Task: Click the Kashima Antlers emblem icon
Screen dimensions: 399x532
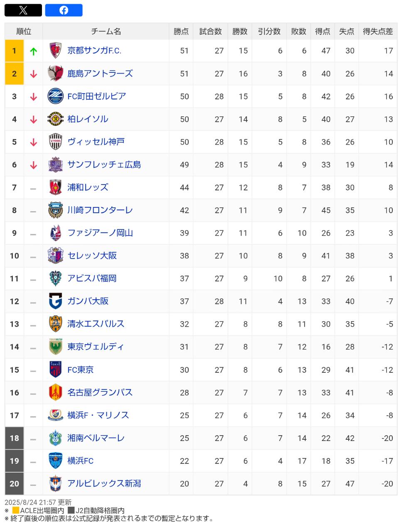Action: point(55,74)
